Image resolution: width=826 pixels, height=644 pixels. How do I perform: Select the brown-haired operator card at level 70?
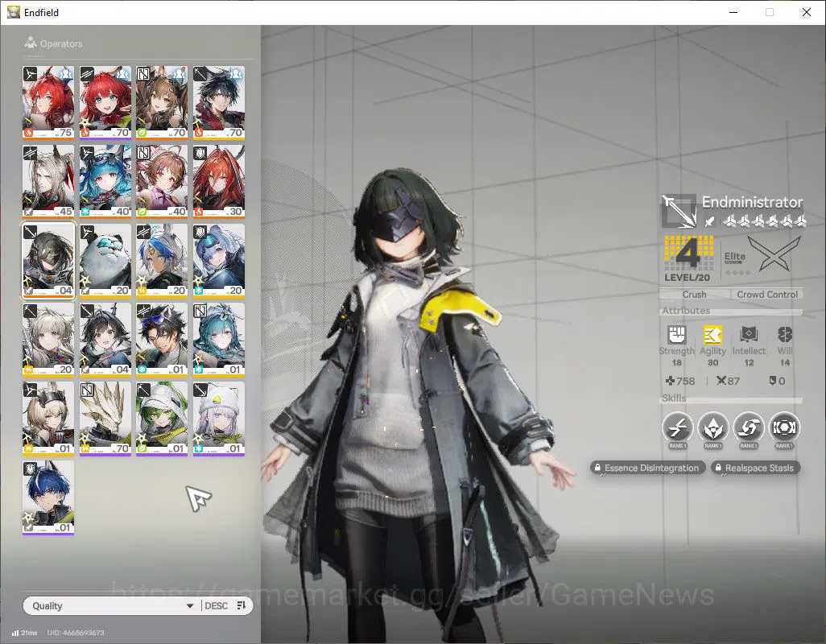click(162, 103)
